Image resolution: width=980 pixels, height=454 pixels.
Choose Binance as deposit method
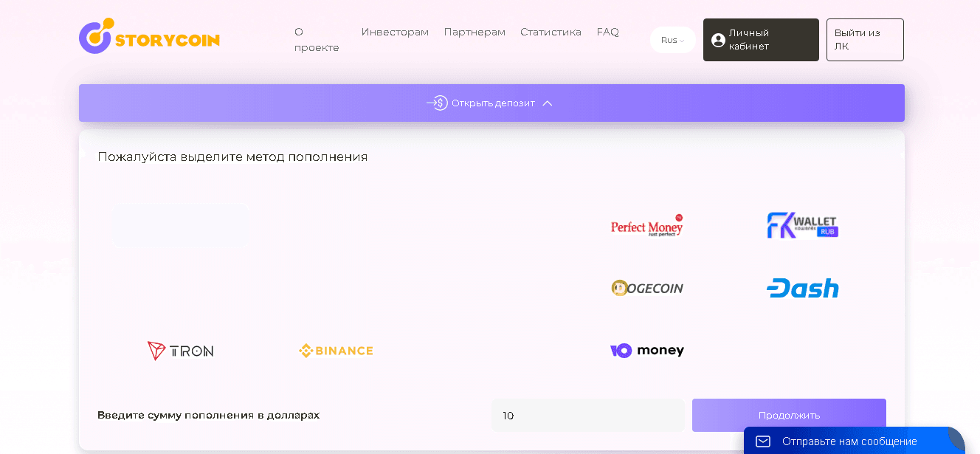(x=336, y=351)
